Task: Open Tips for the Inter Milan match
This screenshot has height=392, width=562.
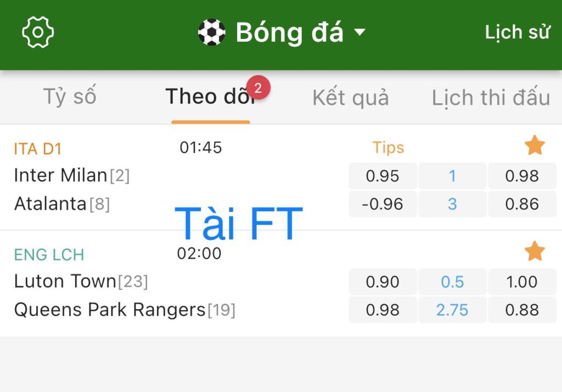Action: [x=388, y=148]
